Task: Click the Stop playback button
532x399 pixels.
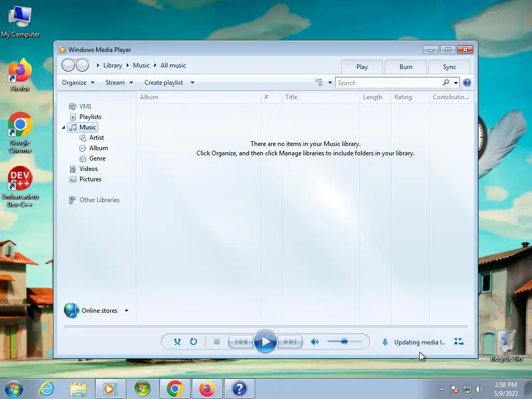Action: pyautogui.click(x=217, y=342)
